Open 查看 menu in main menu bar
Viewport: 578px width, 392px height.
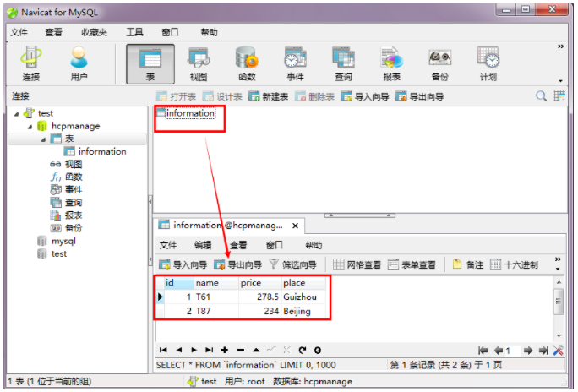pos(53,32)
